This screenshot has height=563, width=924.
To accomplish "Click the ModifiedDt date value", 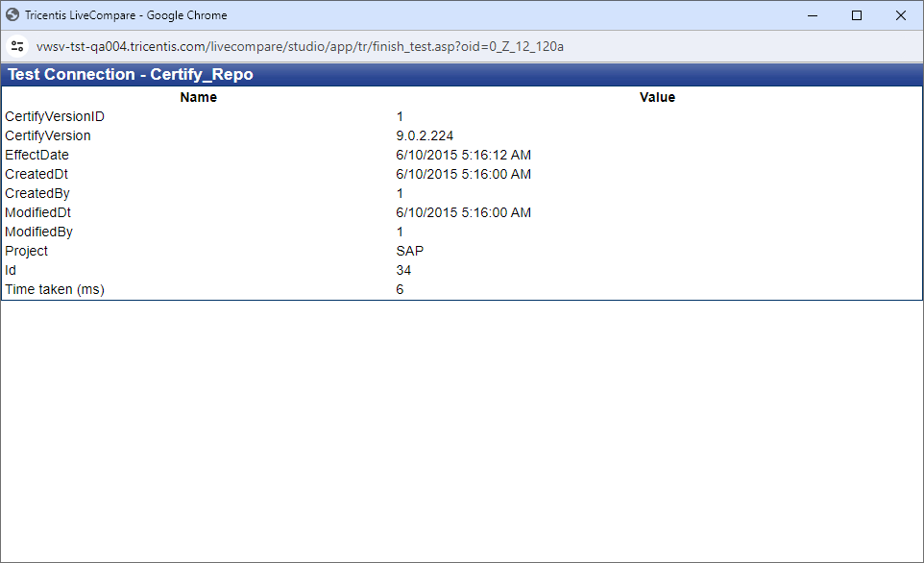I will 464,212.
